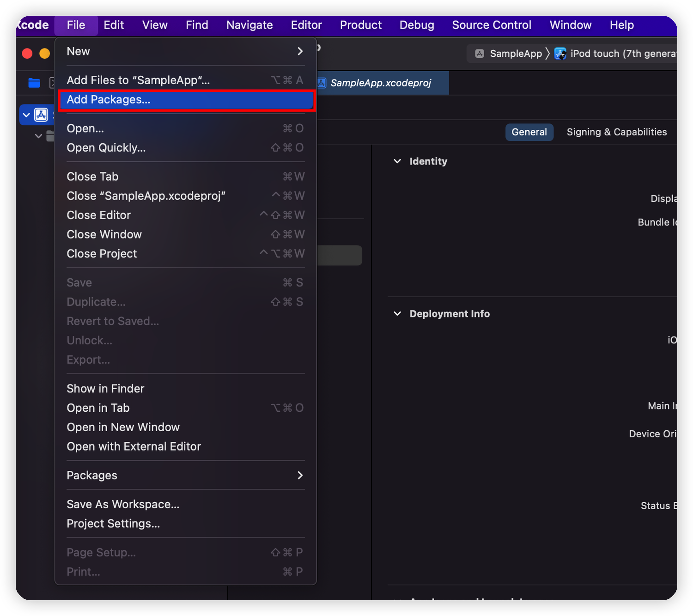
Task: Minimize the Xcode window with yellow button
Action: tap(44, 54)
